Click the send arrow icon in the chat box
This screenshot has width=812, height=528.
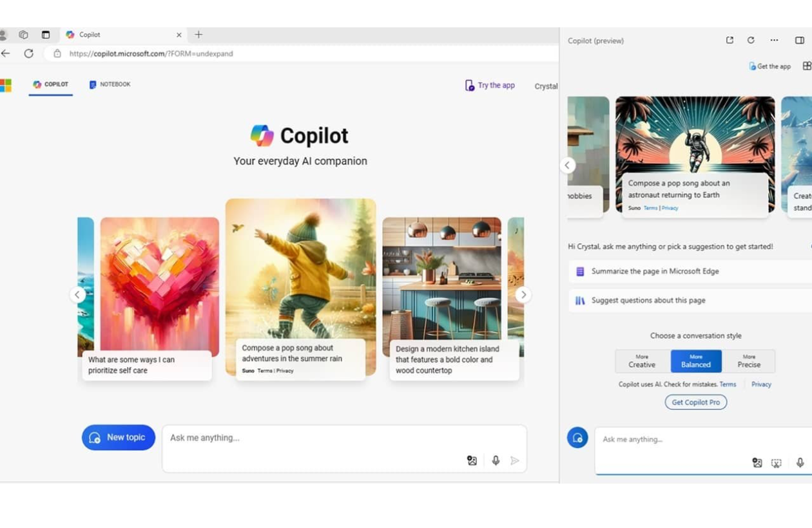click(x=515, y=460)
